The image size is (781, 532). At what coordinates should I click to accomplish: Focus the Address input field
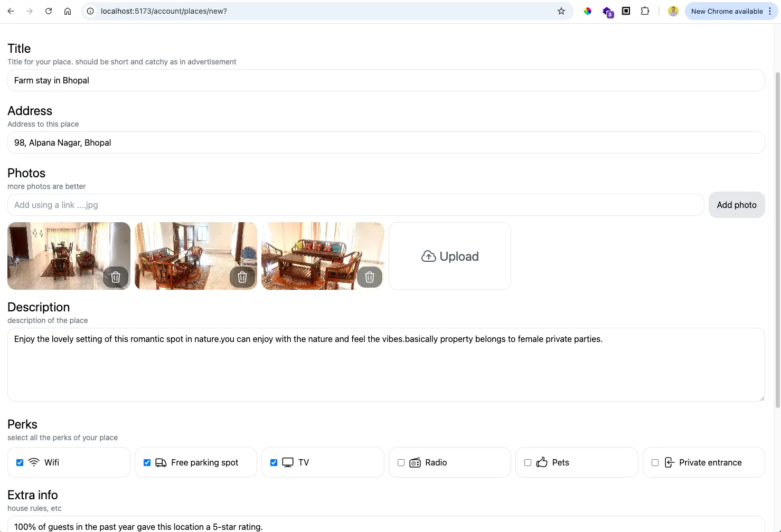386,142
